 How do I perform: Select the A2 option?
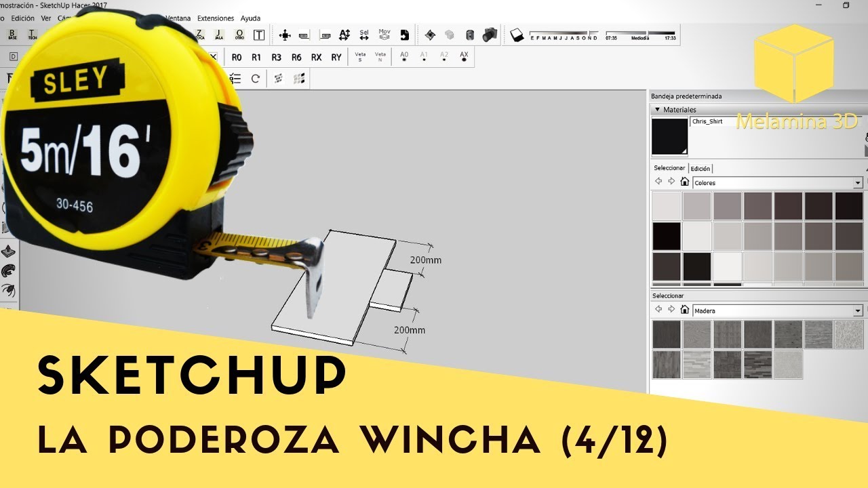444,57
